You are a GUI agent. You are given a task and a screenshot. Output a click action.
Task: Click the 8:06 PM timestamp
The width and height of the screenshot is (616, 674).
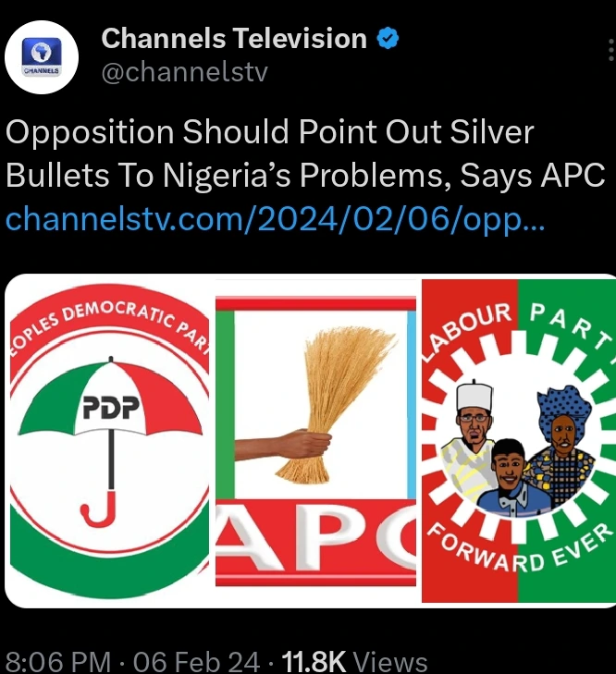point(58,662)
